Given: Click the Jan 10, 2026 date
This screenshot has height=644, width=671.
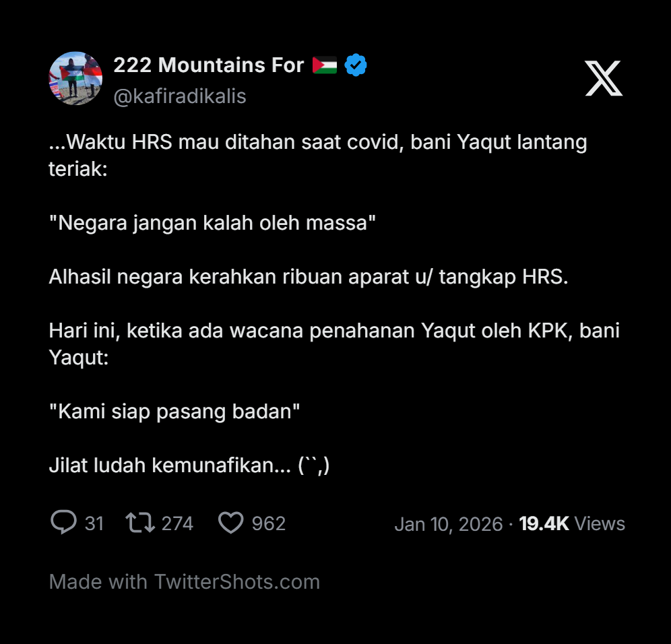Looking at the screenshot, I should [x=449, y=524].
